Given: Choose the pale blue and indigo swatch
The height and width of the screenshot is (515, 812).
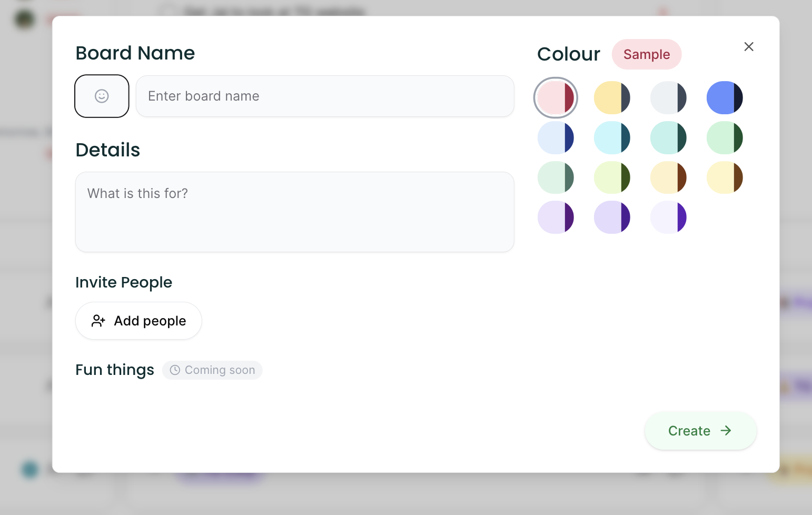Looking at the screenshot, I should coord(556,138).
